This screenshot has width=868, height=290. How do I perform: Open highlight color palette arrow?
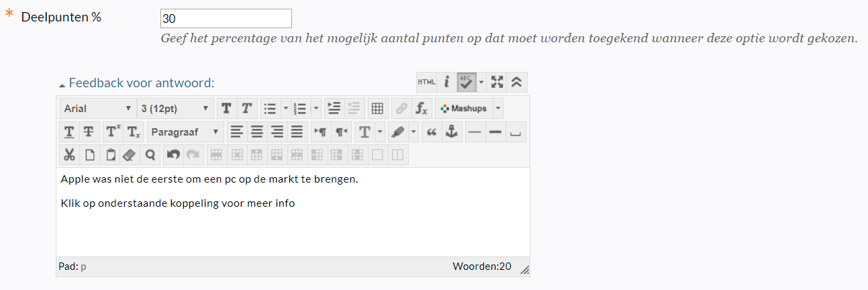click(x=413, y=132)
